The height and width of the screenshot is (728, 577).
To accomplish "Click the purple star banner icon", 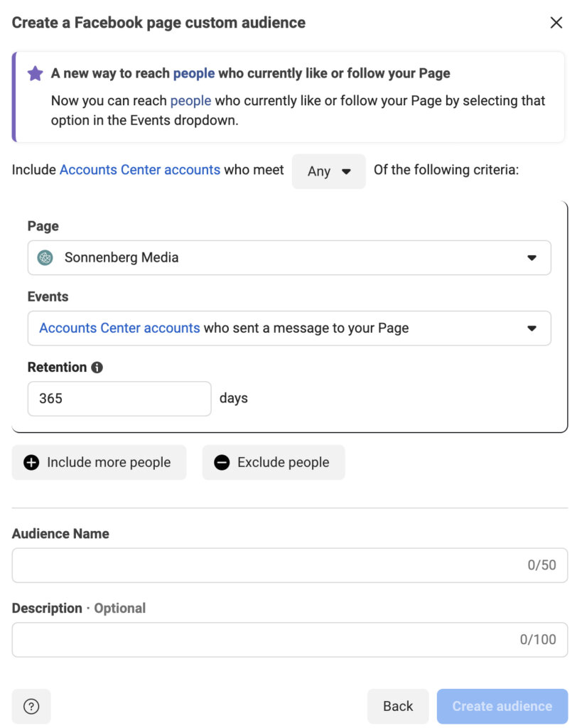I will [x=35, y=73].
